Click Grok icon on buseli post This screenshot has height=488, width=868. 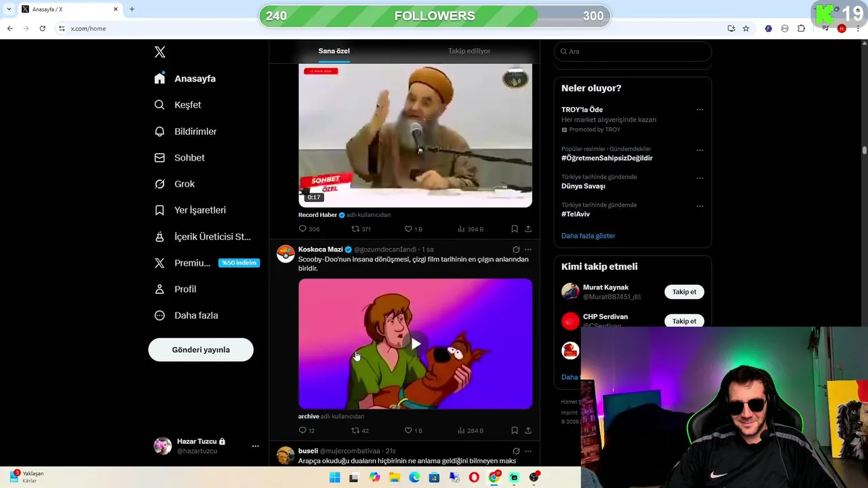click(516, 451)
